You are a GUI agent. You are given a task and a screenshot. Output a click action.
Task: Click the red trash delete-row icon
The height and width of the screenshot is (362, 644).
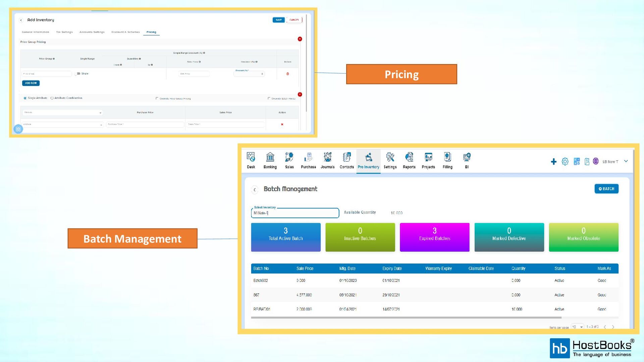(287, 74)
